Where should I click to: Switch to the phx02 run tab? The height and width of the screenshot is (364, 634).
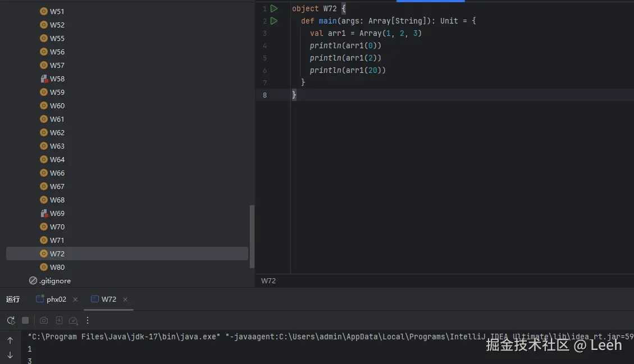pos(51,300)
